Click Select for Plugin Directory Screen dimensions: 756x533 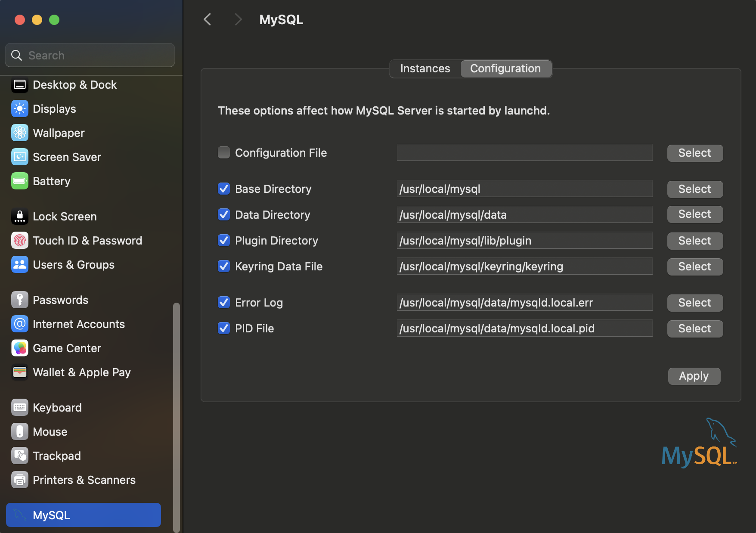click(695, 241)
